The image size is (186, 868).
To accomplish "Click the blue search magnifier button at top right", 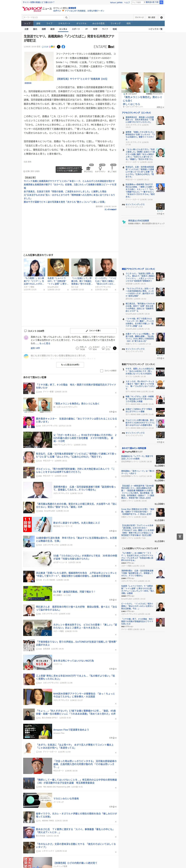I will tap(161, 2).
